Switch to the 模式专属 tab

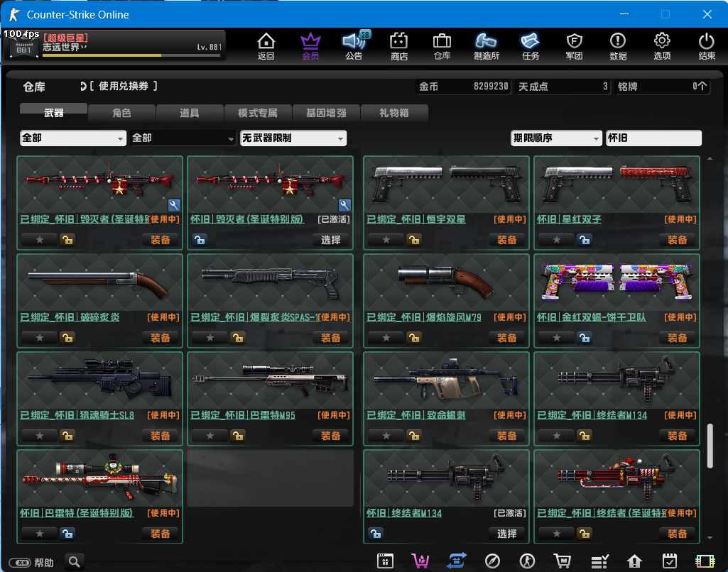258,112
